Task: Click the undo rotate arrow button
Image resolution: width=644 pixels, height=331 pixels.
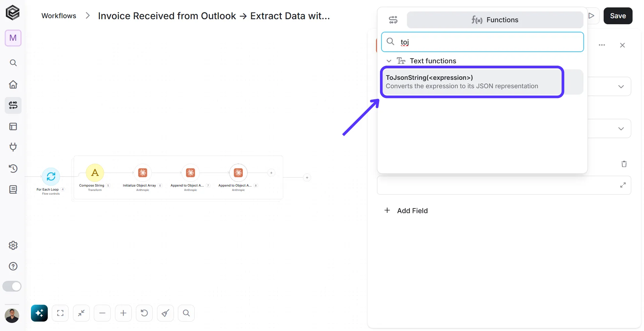Action: tap(144, 313)
